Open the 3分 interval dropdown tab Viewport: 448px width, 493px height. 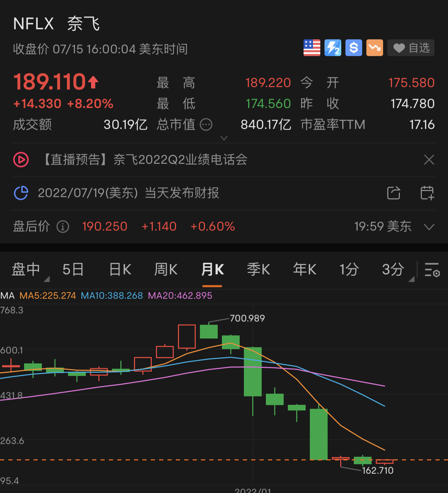[393, 270]
